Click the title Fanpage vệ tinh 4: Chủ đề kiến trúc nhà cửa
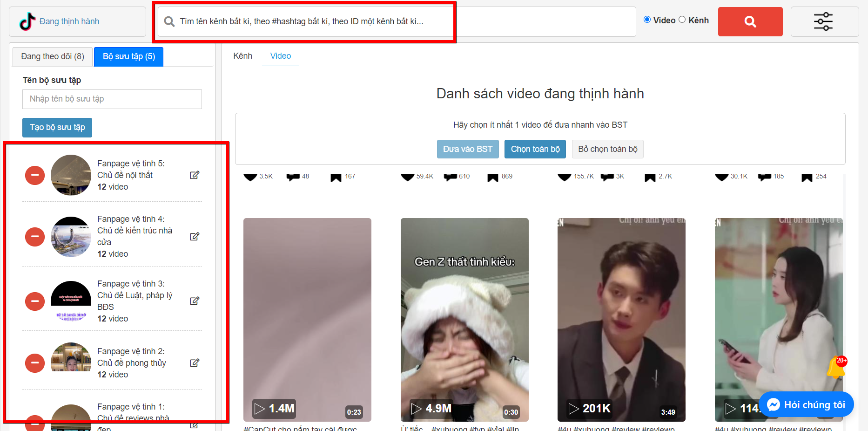 click(x=135, y=231)
